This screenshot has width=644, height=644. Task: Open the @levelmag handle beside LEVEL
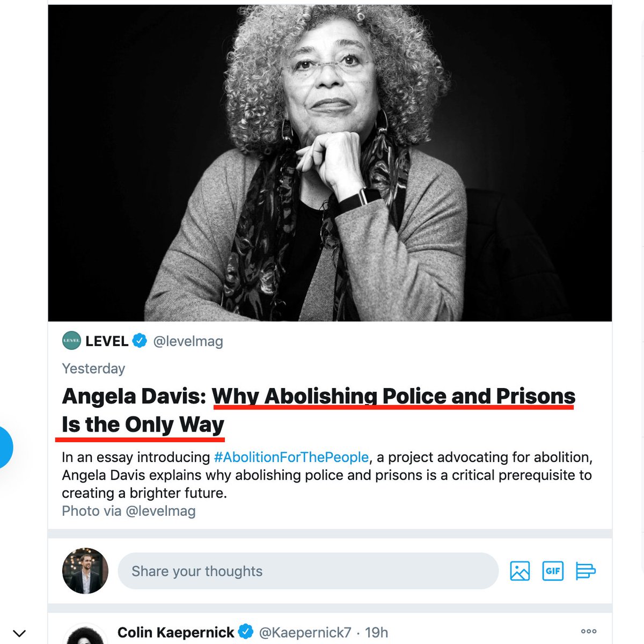[188, 341]
